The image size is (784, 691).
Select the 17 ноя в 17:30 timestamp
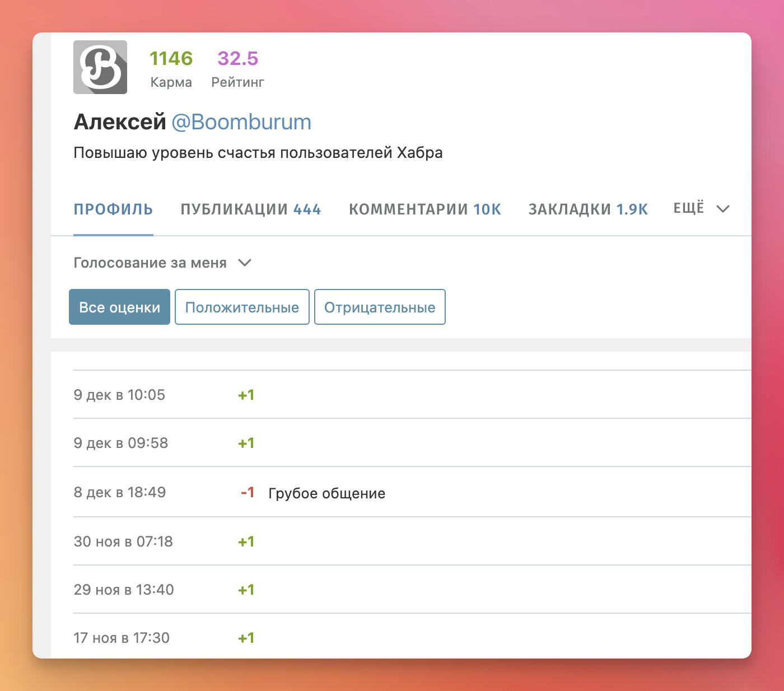pyautogui.click(x=122, y=638)
